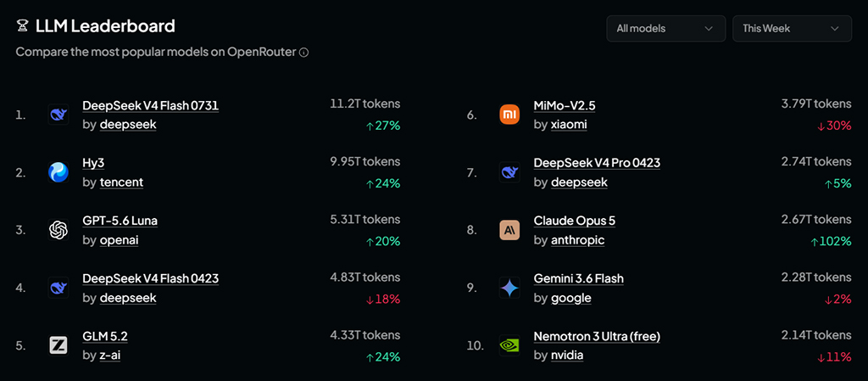Click the Tencent Hy3 blue swirl icon
868x381 pixels.
click(x=58, y=172)
